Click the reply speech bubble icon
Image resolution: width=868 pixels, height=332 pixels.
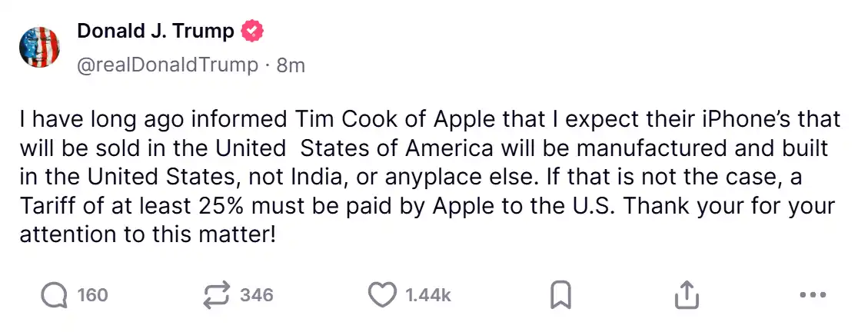pyautogui.click(x=55, y=294)
